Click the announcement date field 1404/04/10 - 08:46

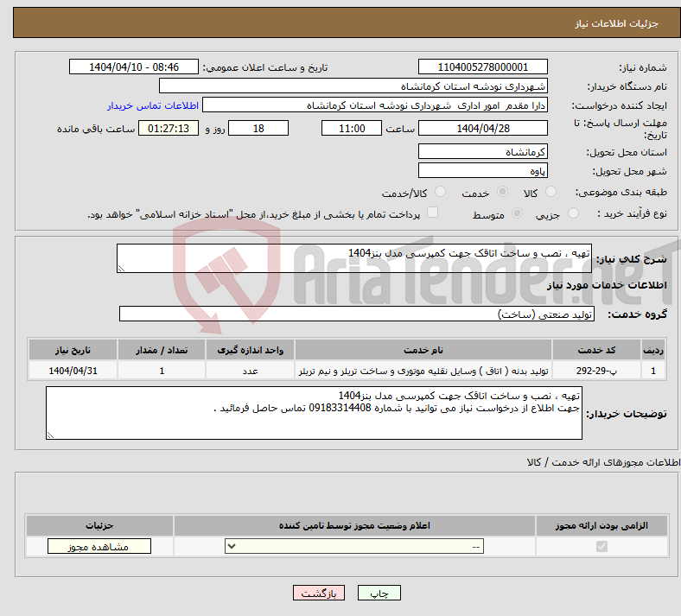point(134,67)
